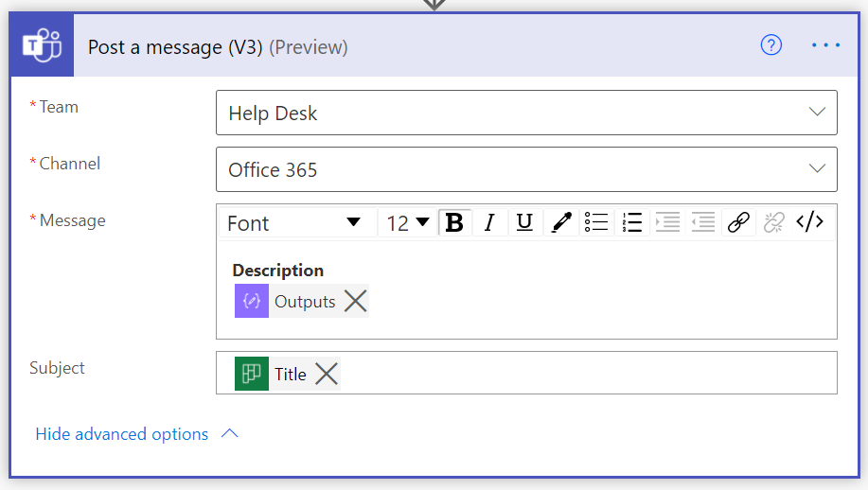Image resolution: width=868 pixels, height=490 pixels.
Task: Increase indent of message text
Action: click(667, 222)
